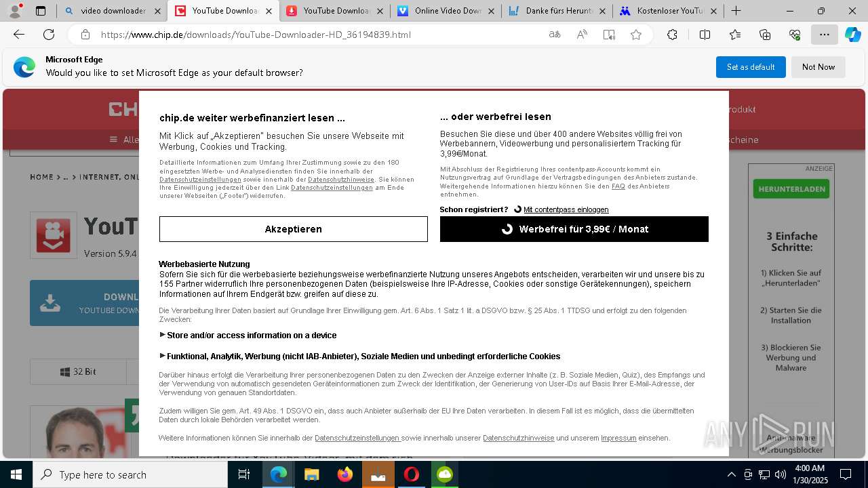This screenshot has height=488, width=868.
Task: Open immersive reader icon
Action: [609, 35]
